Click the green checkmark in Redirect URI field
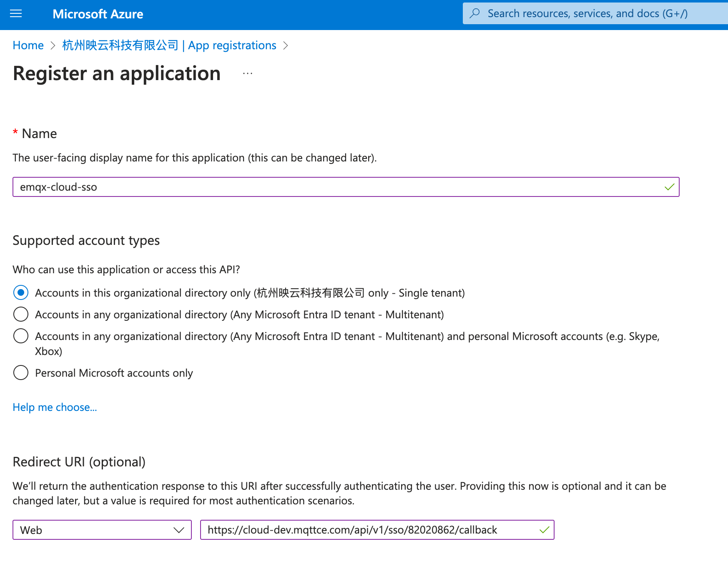This screenshot has height=569, width=728. (x=544, y=530)
